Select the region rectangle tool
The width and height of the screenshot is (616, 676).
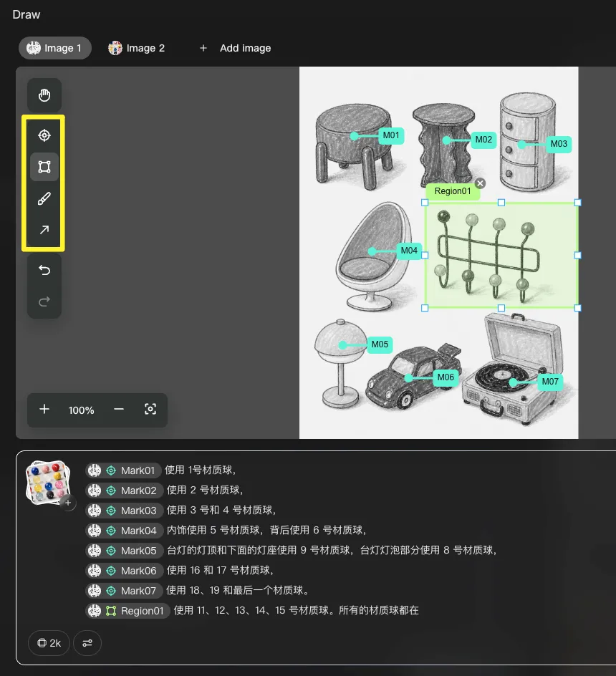44,167
